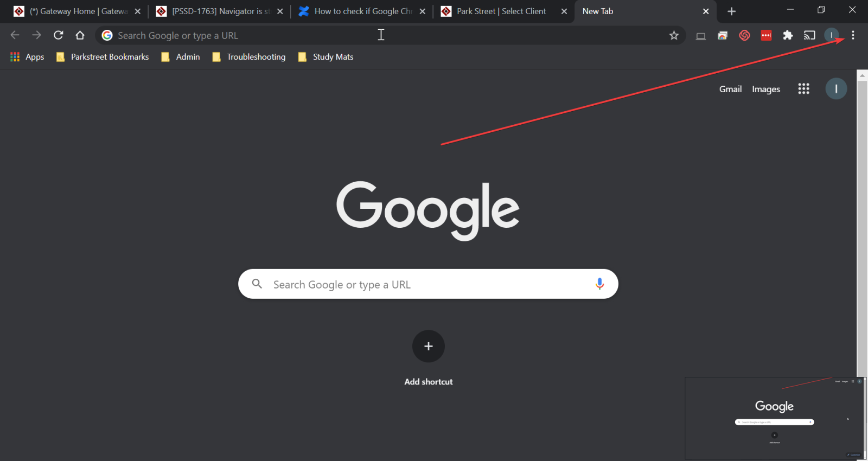Open the Images link
Viewport: 868px width, 461px height.
point(766,89)
